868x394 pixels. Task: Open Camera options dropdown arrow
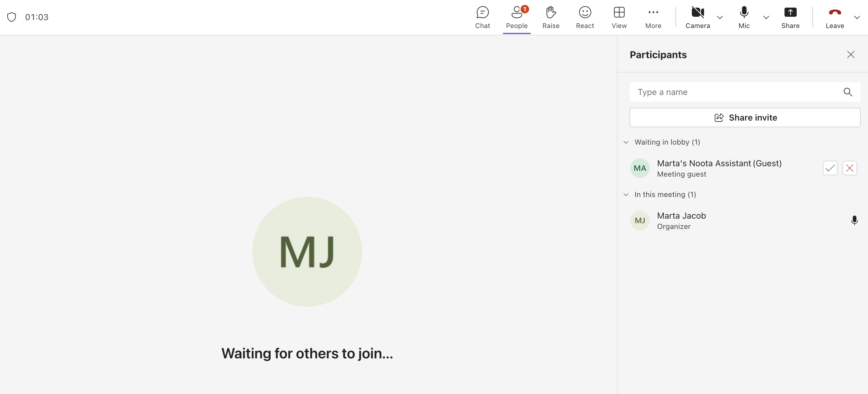tap(719, 18)
